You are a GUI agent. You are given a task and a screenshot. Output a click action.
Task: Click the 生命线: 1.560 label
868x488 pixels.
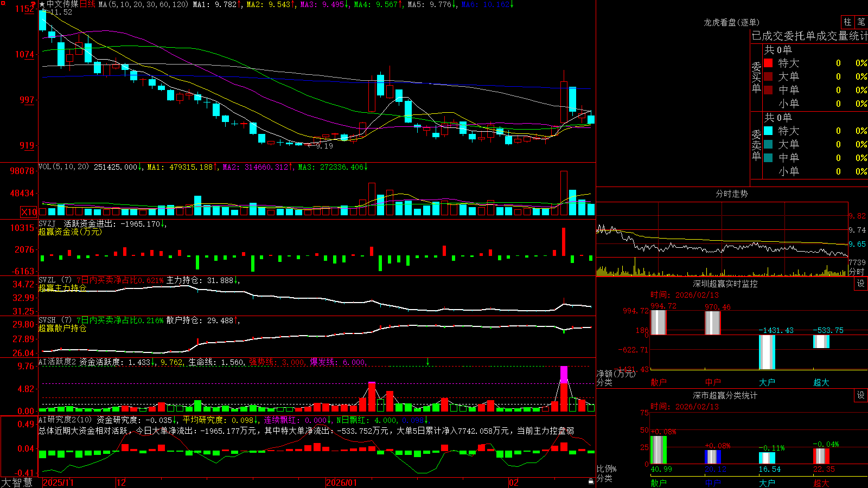pyautogui.click(x=215, y=362)
